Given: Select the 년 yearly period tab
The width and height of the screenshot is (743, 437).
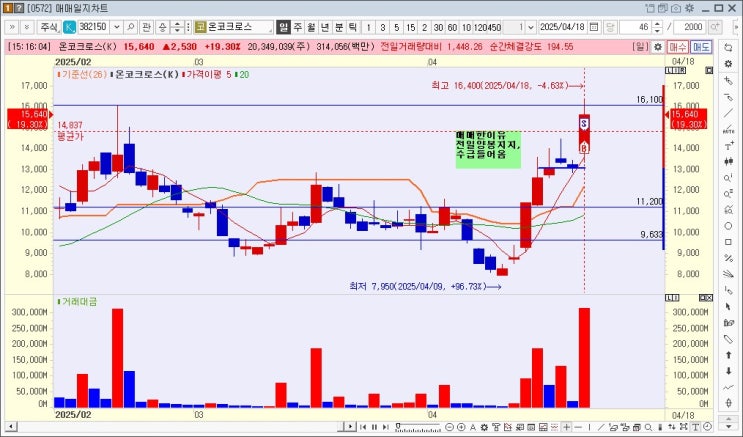Looking at the screenshot, I should (x=325, y=27).
